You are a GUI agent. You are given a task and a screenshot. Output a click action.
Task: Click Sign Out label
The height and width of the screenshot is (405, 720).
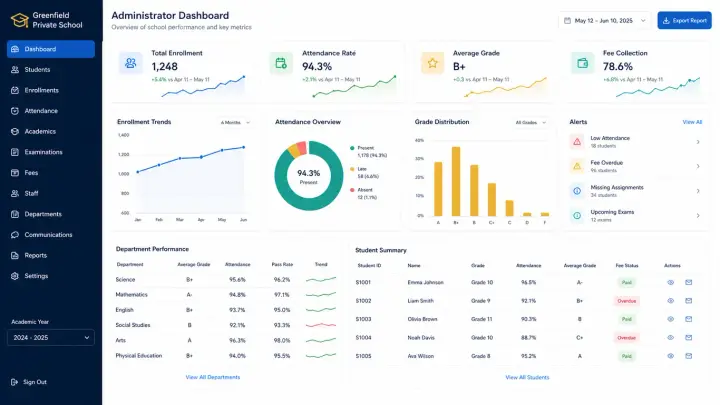tap(35, 382)
